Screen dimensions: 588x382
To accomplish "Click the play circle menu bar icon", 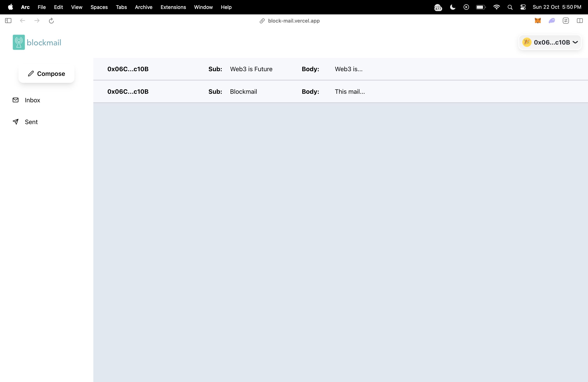I will (466, 7).
